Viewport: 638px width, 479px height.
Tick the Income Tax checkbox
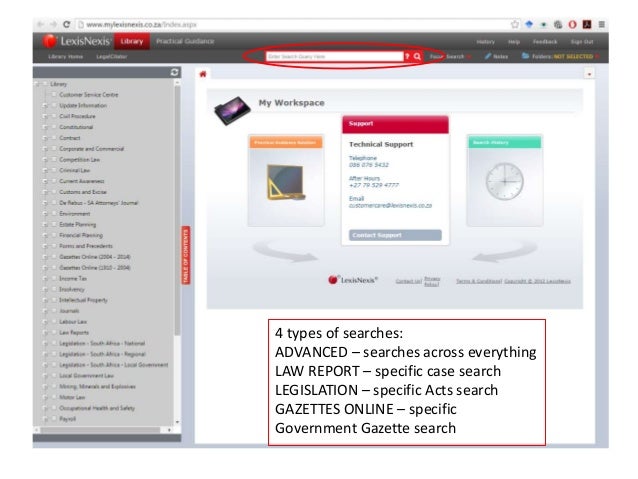coord(54,278)
